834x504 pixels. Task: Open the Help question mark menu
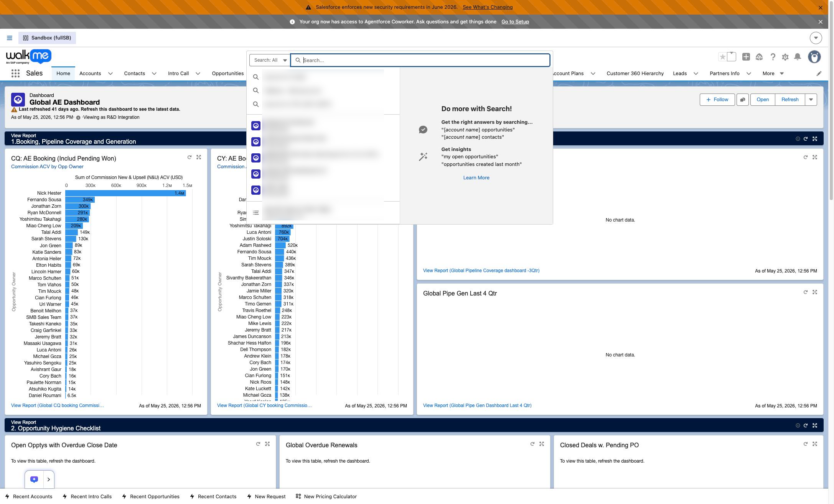[x=773, y=57]
